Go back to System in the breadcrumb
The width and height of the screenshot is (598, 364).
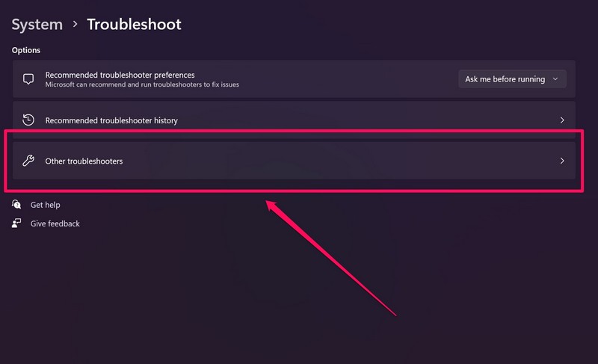(37, 24)
